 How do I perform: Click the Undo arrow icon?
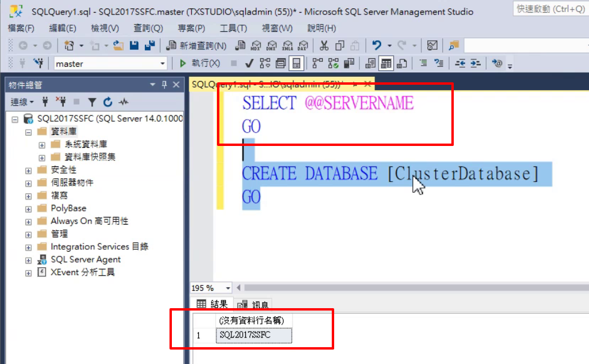[x=376, y=46]
